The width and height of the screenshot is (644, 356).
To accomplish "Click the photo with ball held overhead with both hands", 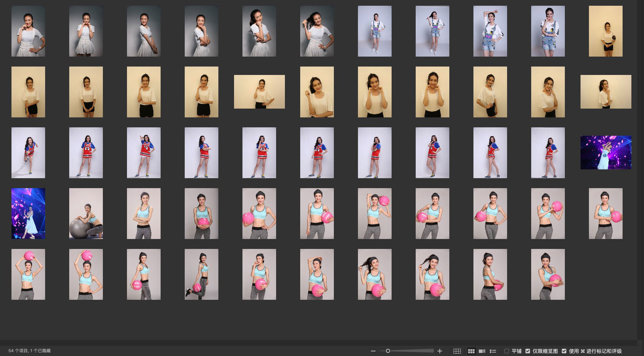I will [28, 274].
